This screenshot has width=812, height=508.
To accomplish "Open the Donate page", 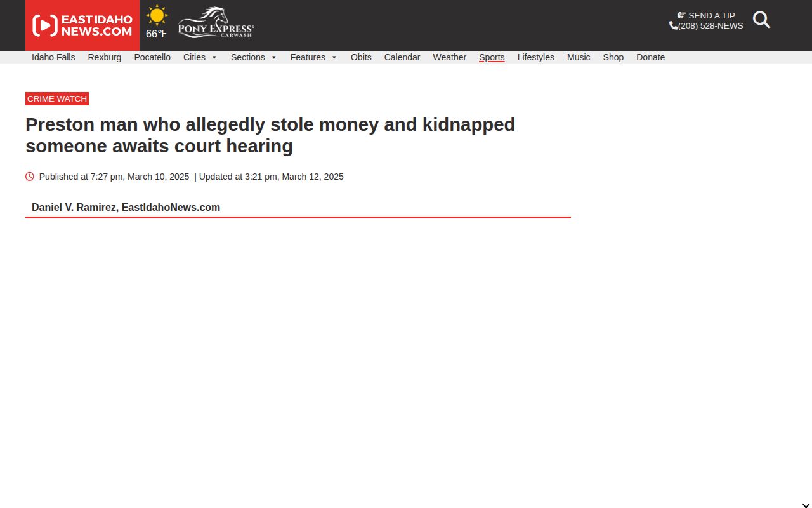I will (x=651, y=57).
